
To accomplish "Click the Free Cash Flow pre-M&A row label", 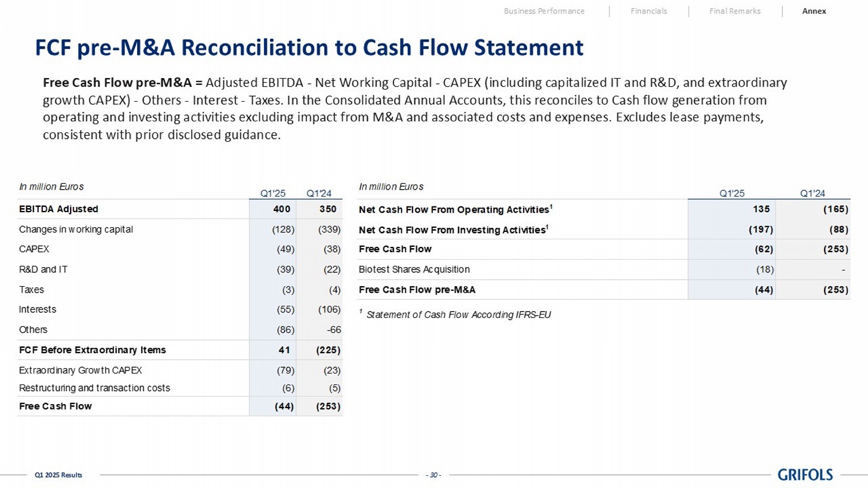I will point(417,290).
